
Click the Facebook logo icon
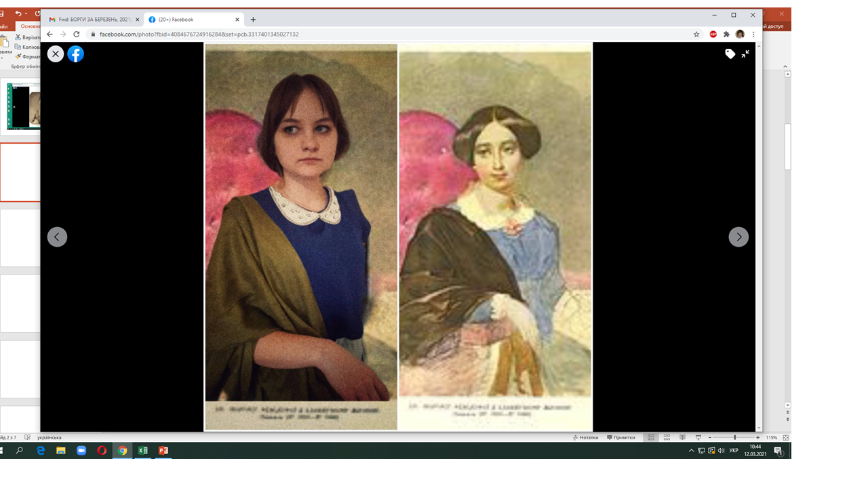pos(76,54)
